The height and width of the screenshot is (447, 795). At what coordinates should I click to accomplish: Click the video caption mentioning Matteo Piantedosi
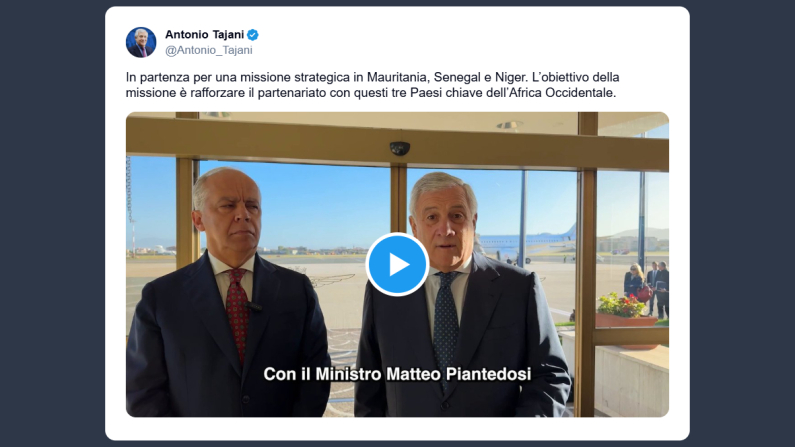tap(397, 374)
